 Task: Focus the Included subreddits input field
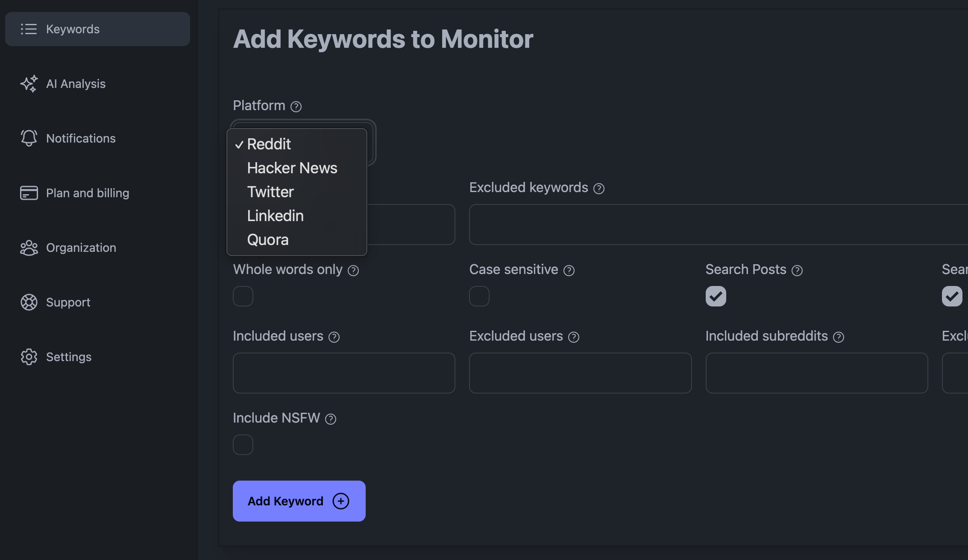coord(817,373)
